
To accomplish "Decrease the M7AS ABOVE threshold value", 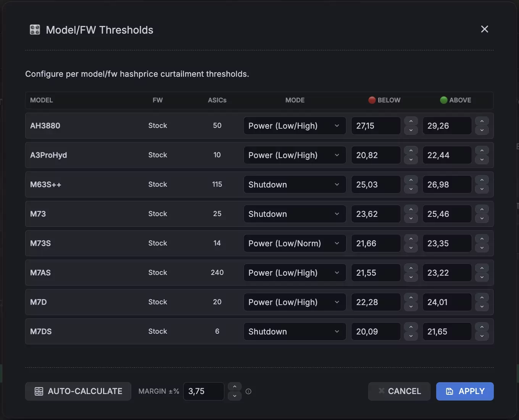I will click(482, 277).
